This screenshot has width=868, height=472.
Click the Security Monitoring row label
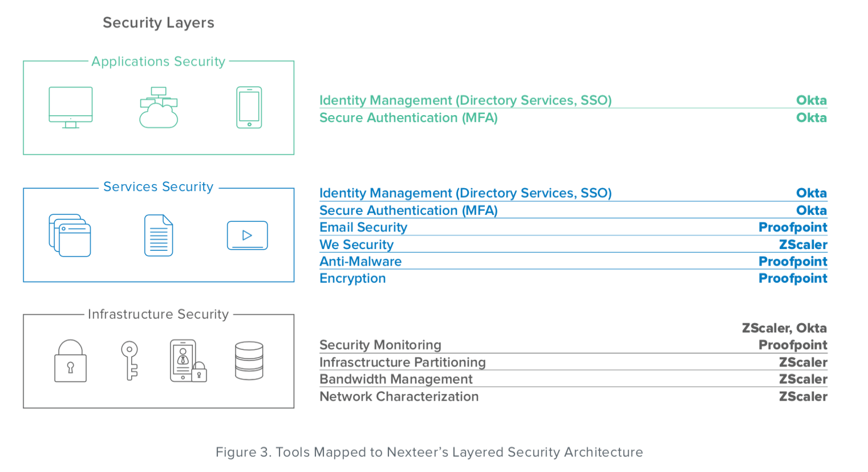pyautogui.click(x=380, y=345)
